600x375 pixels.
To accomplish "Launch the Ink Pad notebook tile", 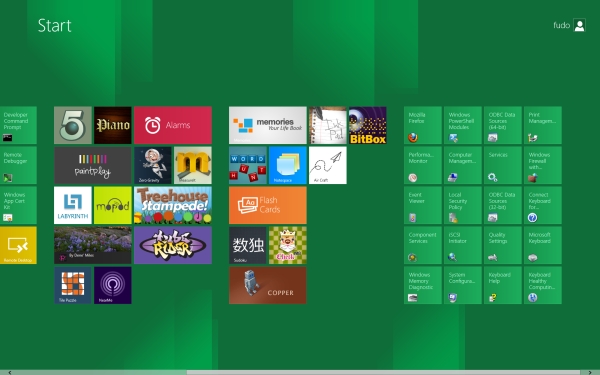I will click(x=328, y=125).
